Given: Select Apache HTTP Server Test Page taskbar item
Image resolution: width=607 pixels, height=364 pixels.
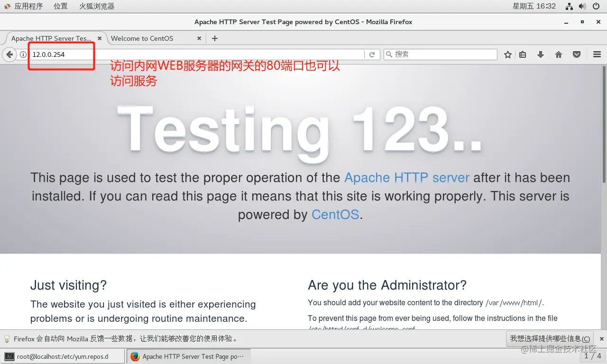Looking at the screenshot, I should [188, 356].
